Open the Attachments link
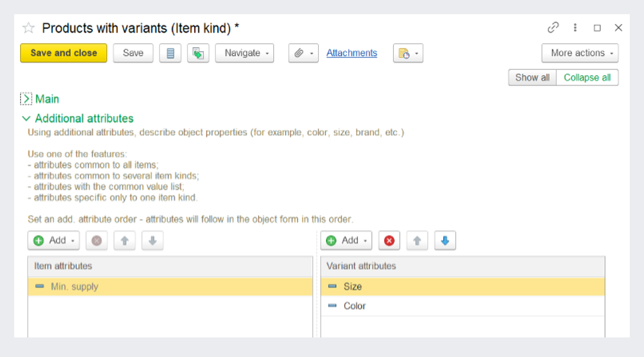This screenshot has width=644, height=357. [x=352, y=53]
